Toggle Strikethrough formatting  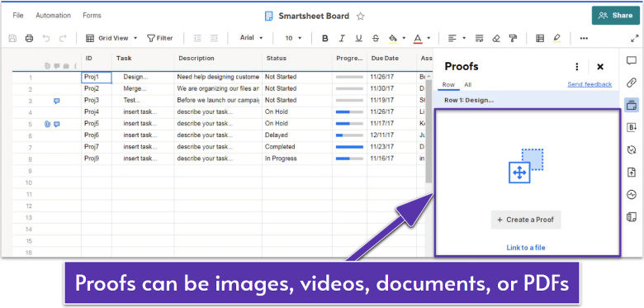click(376, 38)
